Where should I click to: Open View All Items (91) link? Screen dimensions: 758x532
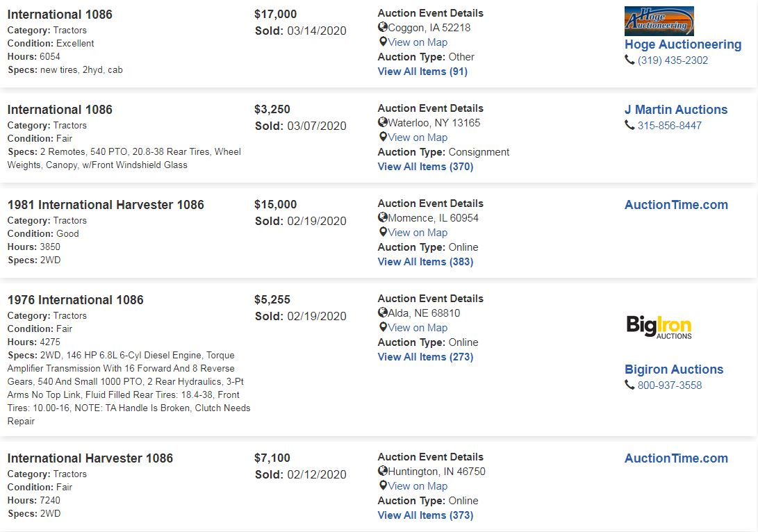pos(422,72)
